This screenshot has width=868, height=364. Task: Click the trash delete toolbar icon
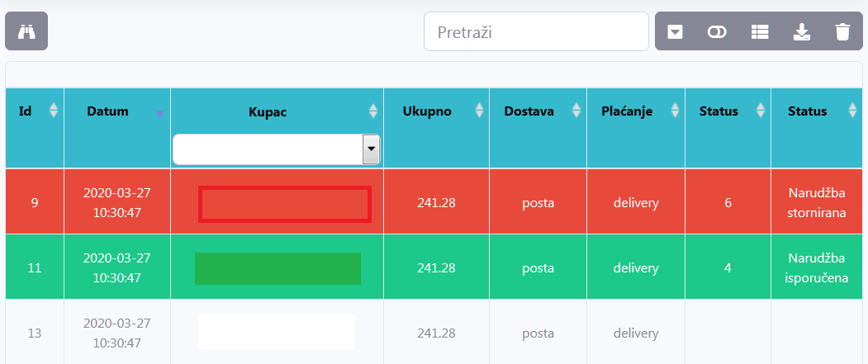point(842,32)
